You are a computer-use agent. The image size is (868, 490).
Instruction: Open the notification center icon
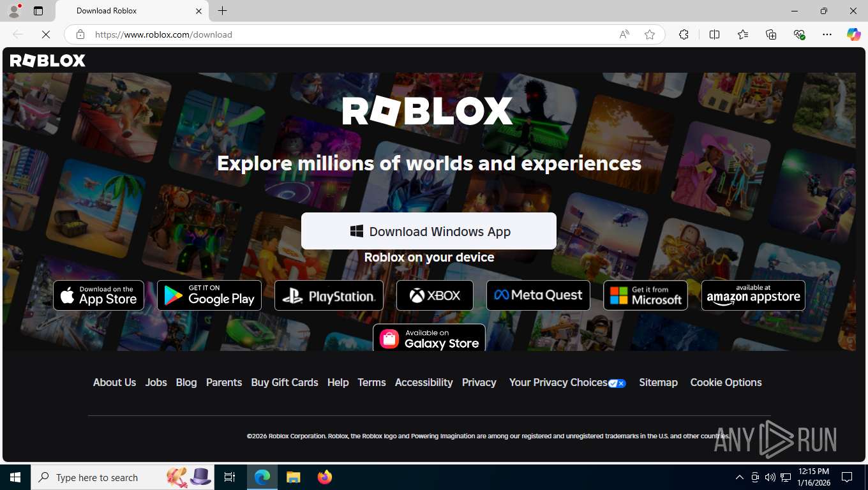(847, 477)
